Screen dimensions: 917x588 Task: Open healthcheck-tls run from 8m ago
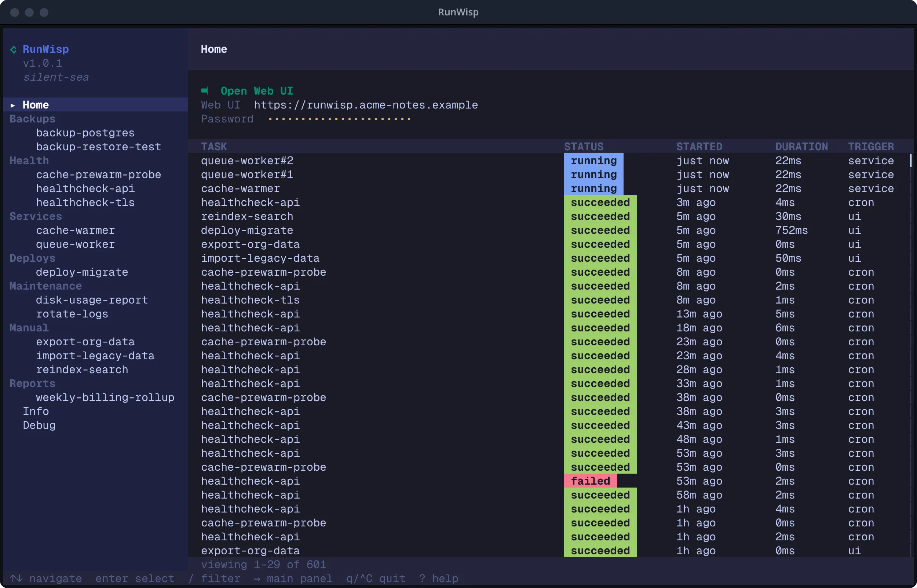coord(548,300)
